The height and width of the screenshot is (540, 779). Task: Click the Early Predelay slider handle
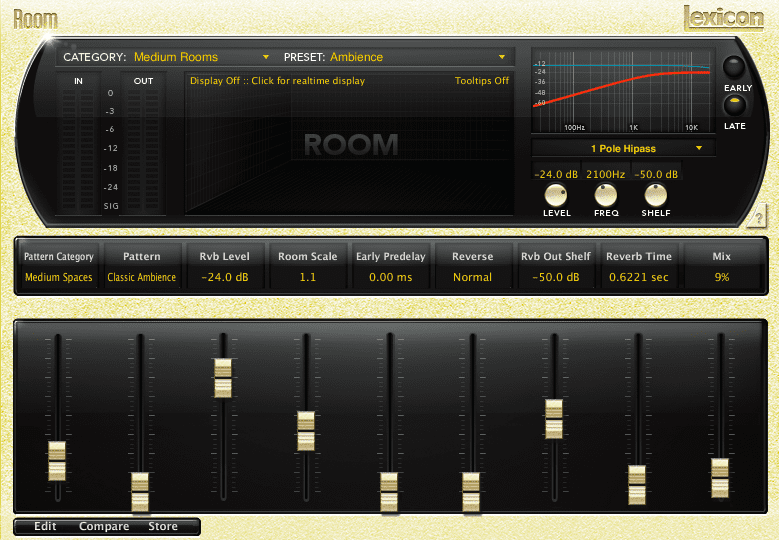(x=389, y=492)
